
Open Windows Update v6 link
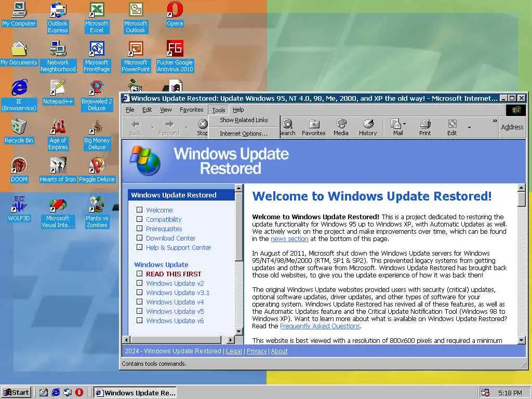(175, 321)
